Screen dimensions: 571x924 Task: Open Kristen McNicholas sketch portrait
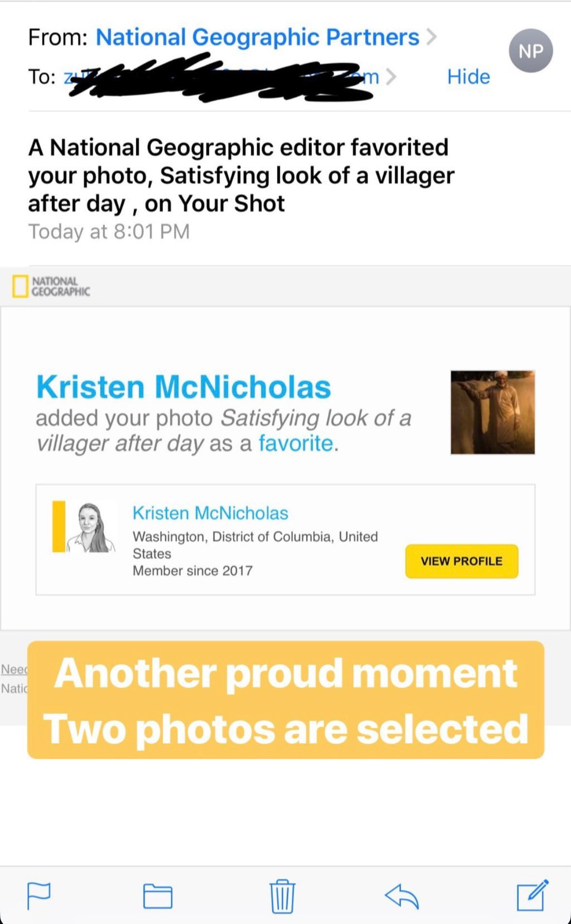[91, 528]
